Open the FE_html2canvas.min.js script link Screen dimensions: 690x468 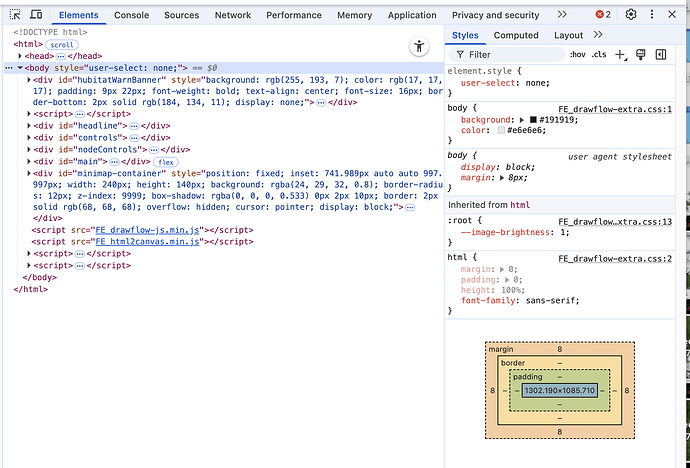147,241
